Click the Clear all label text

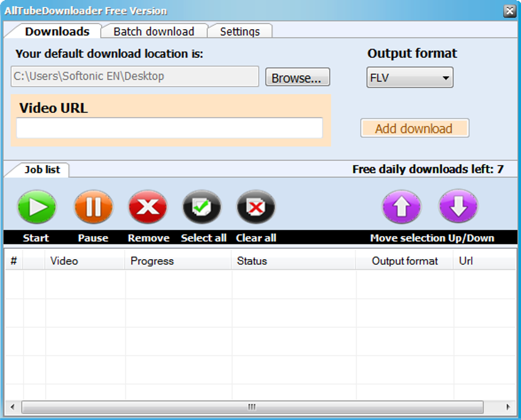pyautogui.click(x=256, y=238)
